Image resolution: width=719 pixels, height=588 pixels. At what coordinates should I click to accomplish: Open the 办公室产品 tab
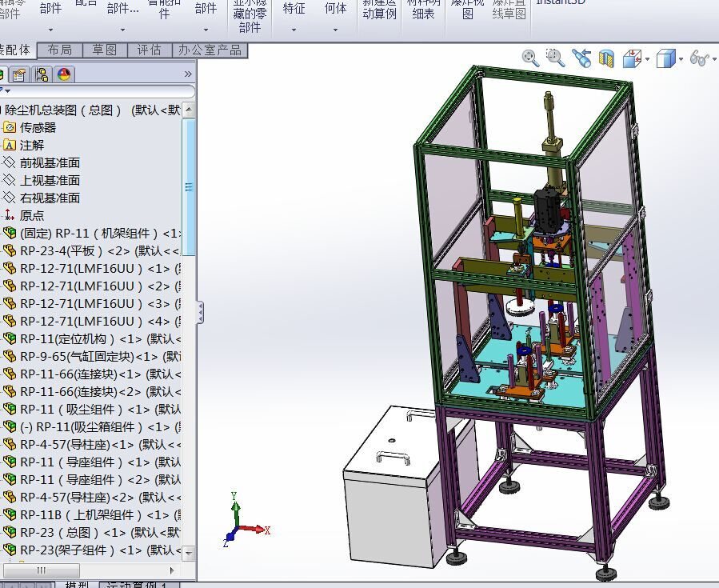coord(210,50)
